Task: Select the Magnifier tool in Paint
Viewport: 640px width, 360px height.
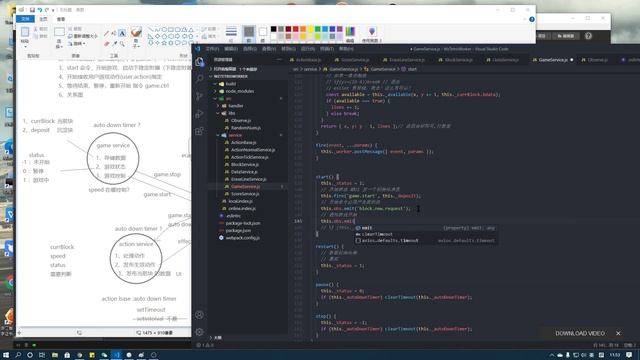Action: click(x=122, y=43)
